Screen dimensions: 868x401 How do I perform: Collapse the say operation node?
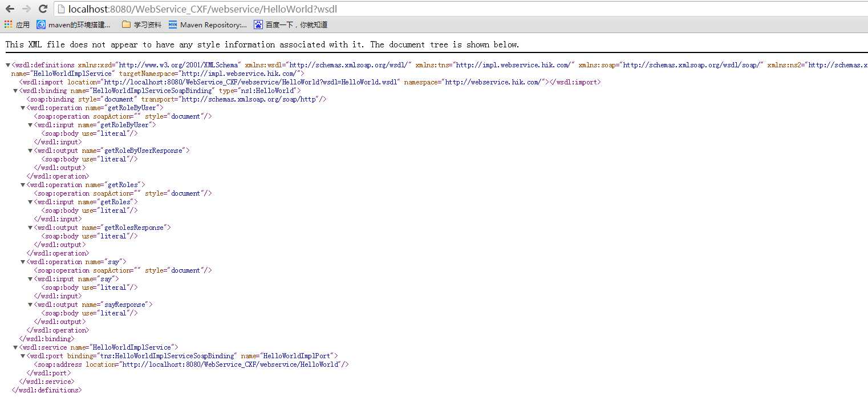(23, 262)
